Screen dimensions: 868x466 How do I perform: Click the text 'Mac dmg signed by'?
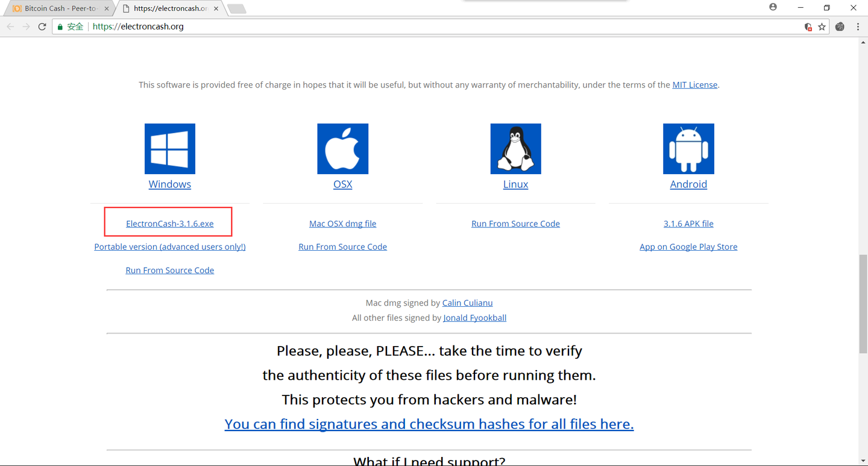[403, 303]
